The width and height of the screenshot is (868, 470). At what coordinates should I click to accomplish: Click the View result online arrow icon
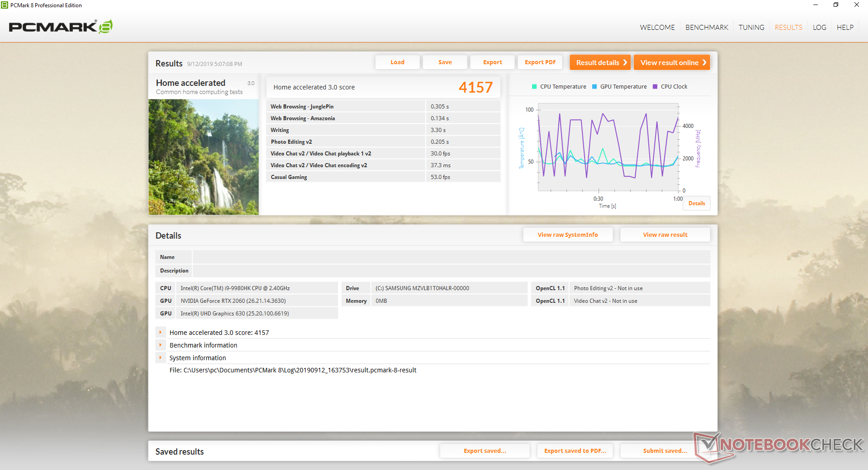click(x=704, y=62)
